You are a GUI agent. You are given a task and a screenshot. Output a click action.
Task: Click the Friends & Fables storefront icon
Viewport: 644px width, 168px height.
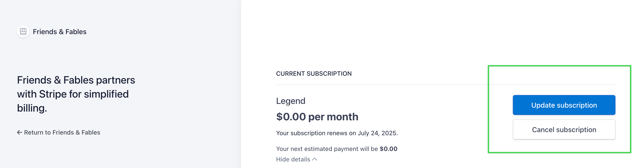click(23, 32)
